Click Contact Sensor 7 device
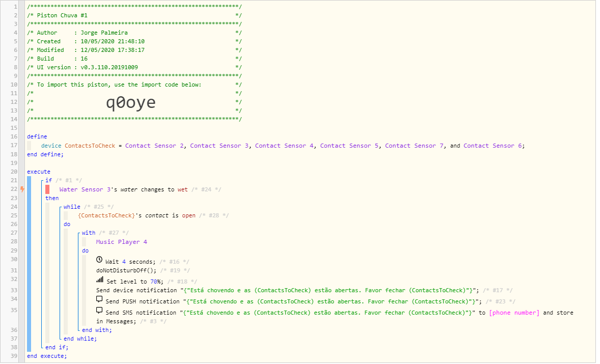 coord(415,146)
